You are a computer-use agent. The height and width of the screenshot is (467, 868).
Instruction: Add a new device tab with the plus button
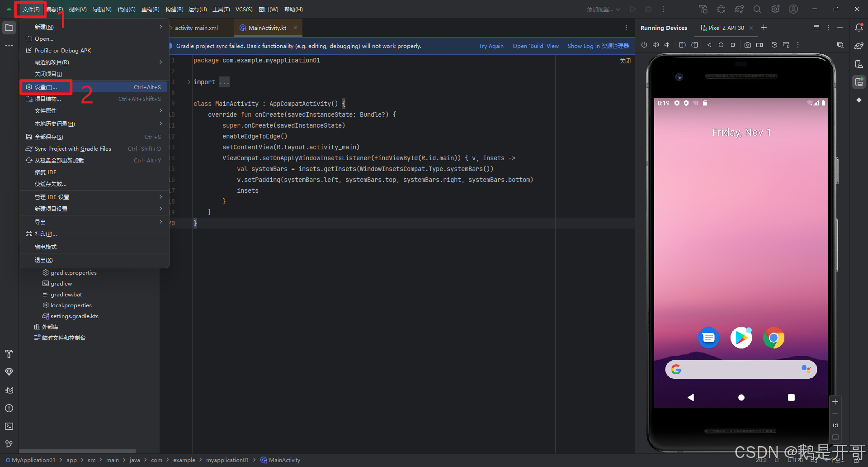[764, 28]
